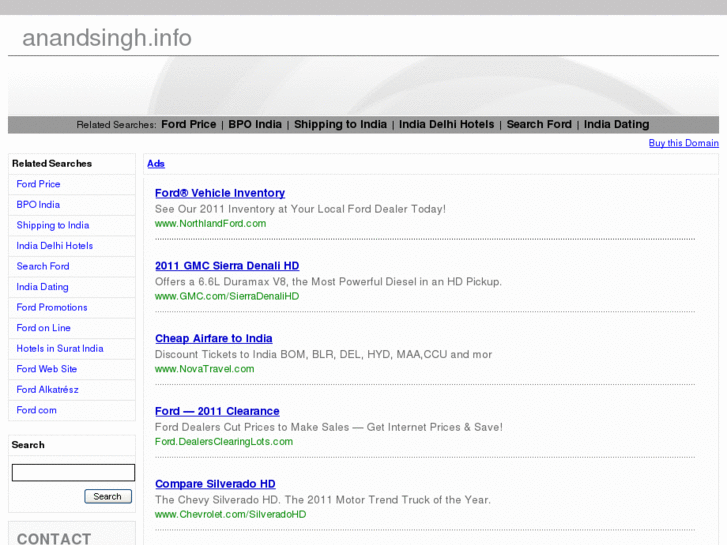The image size is (727, 545).
Task: Select 'BPO India' in the sidebar list
Action: (x=38, y=205)
